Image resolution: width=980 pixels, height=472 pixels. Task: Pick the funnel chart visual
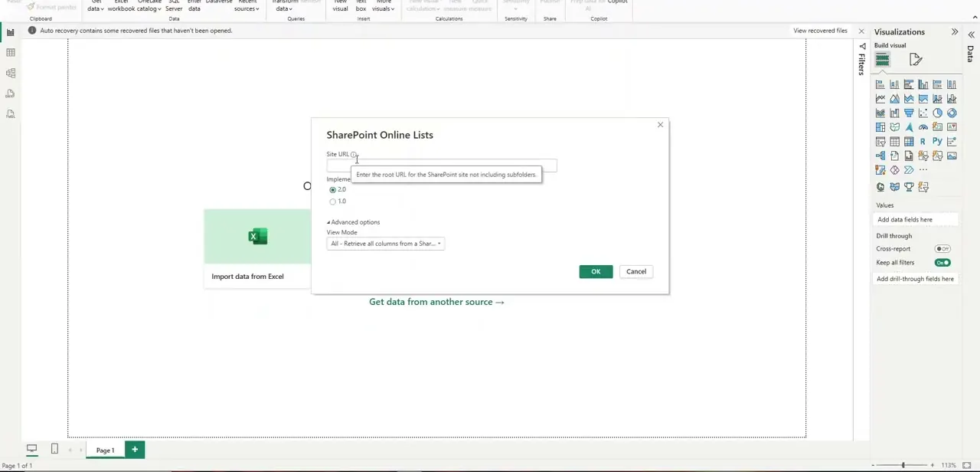tap(909, 113)
